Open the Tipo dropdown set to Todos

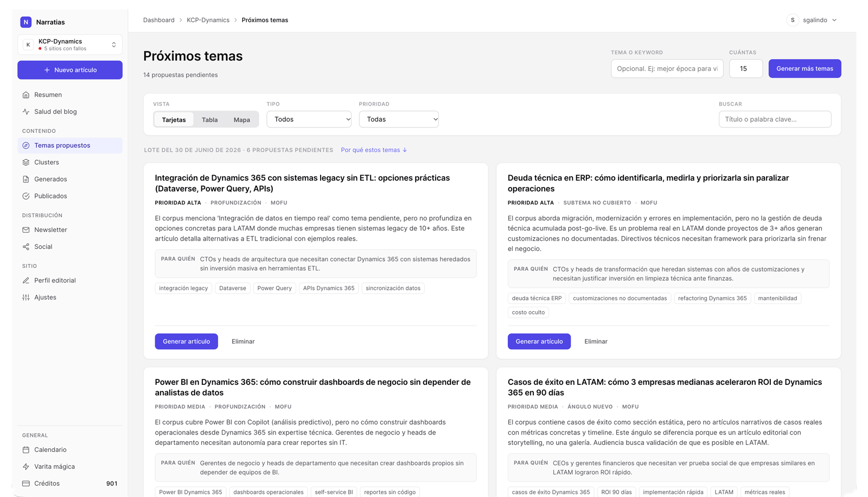tap(309, 119)
